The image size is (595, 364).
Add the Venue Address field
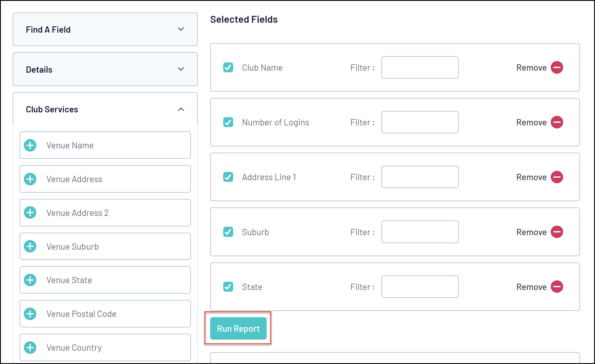click(x=30, y=179)
